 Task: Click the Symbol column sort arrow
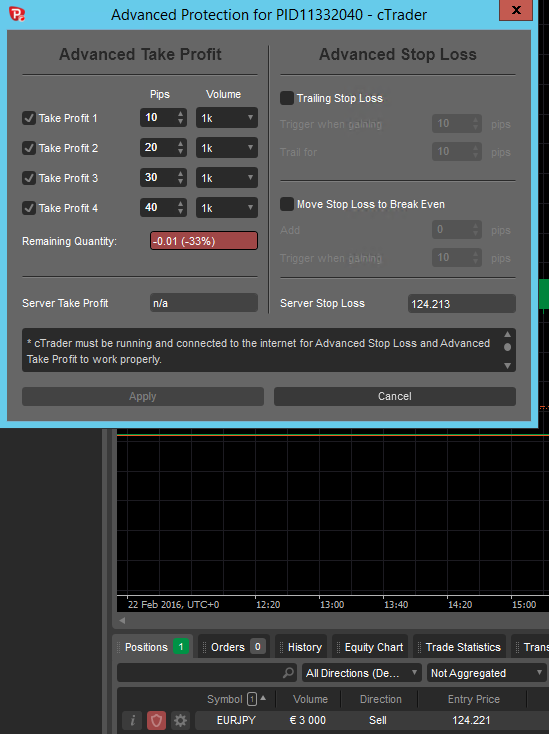coord(263,698)
